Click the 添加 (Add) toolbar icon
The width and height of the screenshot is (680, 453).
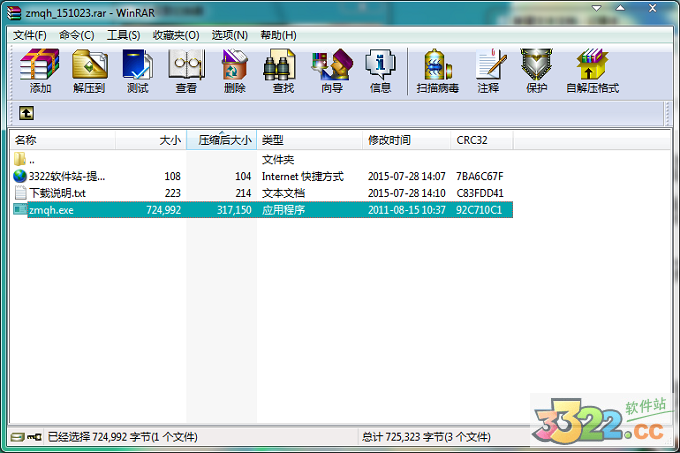(40, 71)
